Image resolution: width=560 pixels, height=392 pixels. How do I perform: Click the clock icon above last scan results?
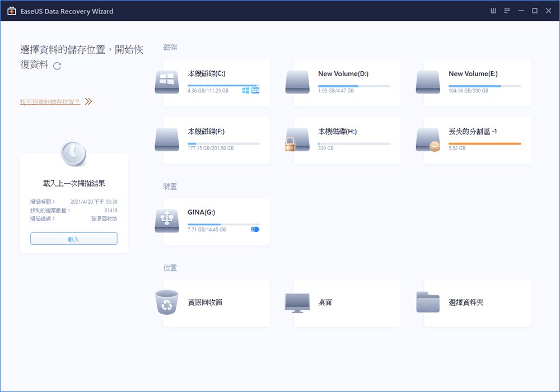(73, 153)
